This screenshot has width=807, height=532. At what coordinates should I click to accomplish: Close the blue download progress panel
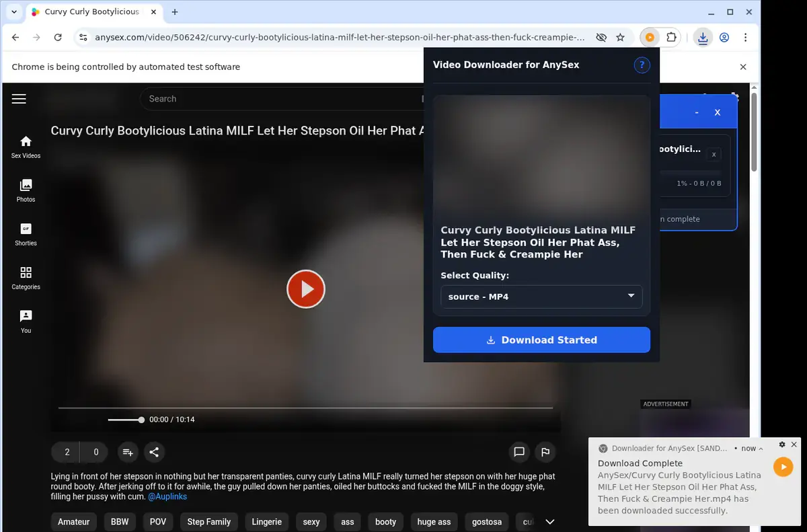click(718, 112)
